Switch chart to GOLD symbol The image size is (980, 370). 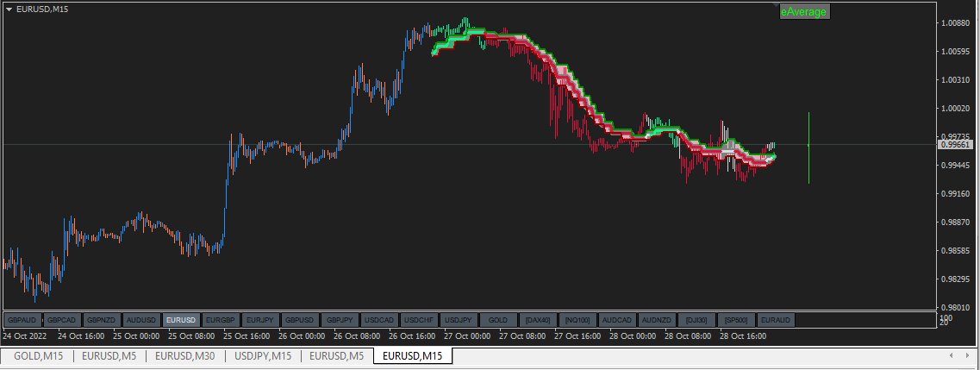pyautogui.click(x=498, y=320)
